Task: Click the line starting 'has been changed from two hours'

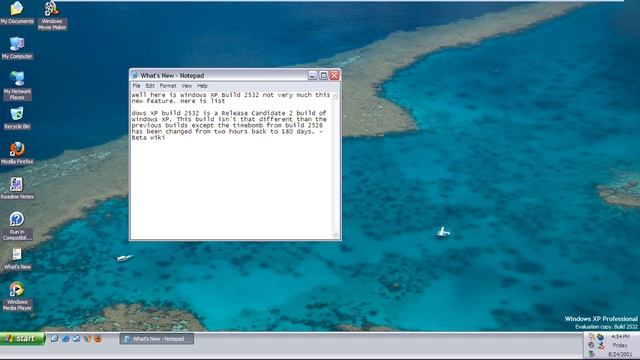Action: 227,131
